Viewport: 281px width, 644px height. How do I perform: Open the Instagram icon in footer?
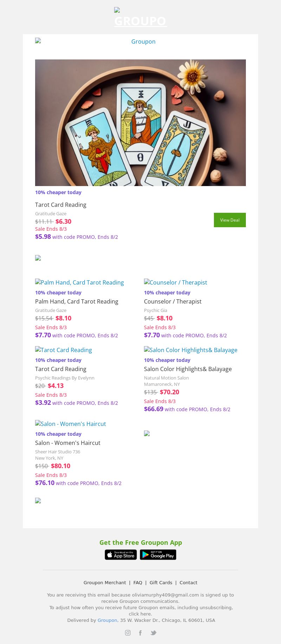(128, 633)
